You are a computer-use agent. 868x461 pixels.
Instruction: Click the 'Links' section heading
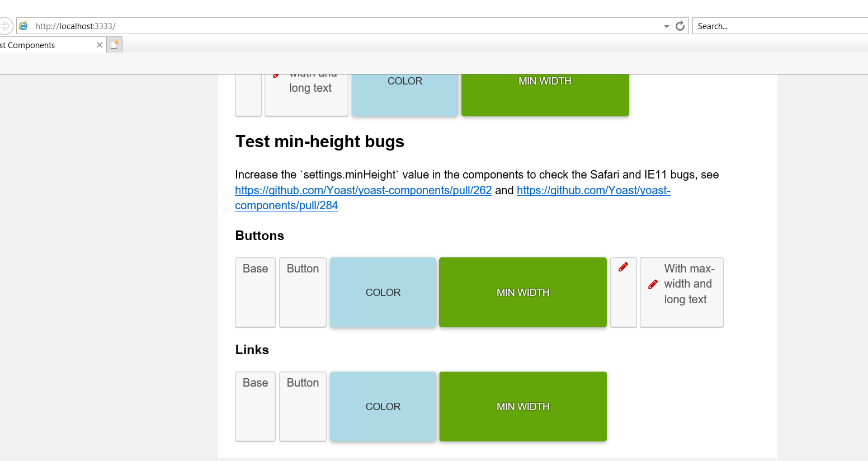click(x=252, y=350)
